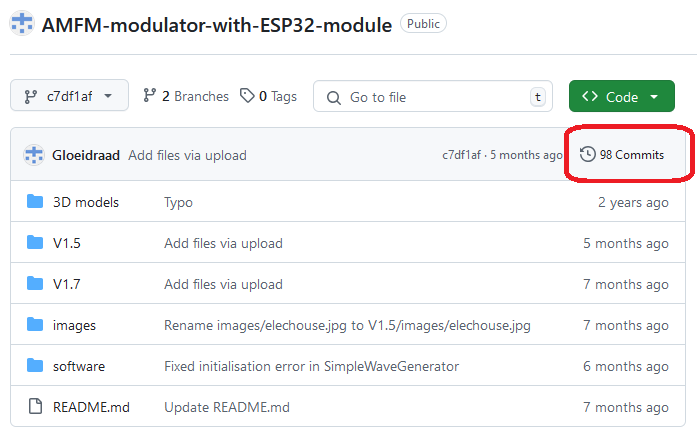Screen dimensions: 697x435
Task: Open the README.md file
Action: (91, 407)
